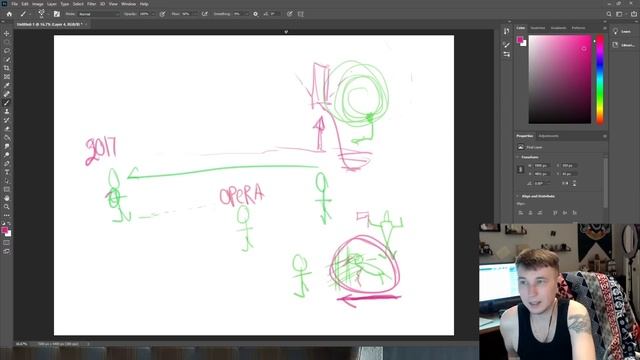Open the Flow value dropdown
Screen dimensions: 640x360
(x=195, y=14)
